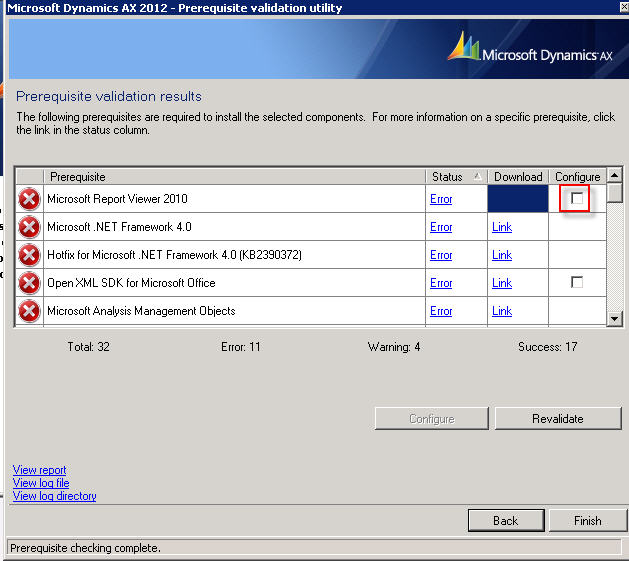Screen dimensions: 629x561
Task: Click error icon for Microsoft Analysis Management Objects
Action: (x=29, y=311)
